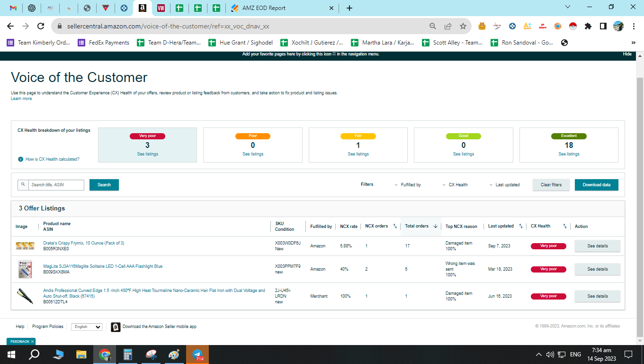This screenshot has width=644, height=364.
Task: Open the zoom magnifier in the address bar
Action: 433,26
